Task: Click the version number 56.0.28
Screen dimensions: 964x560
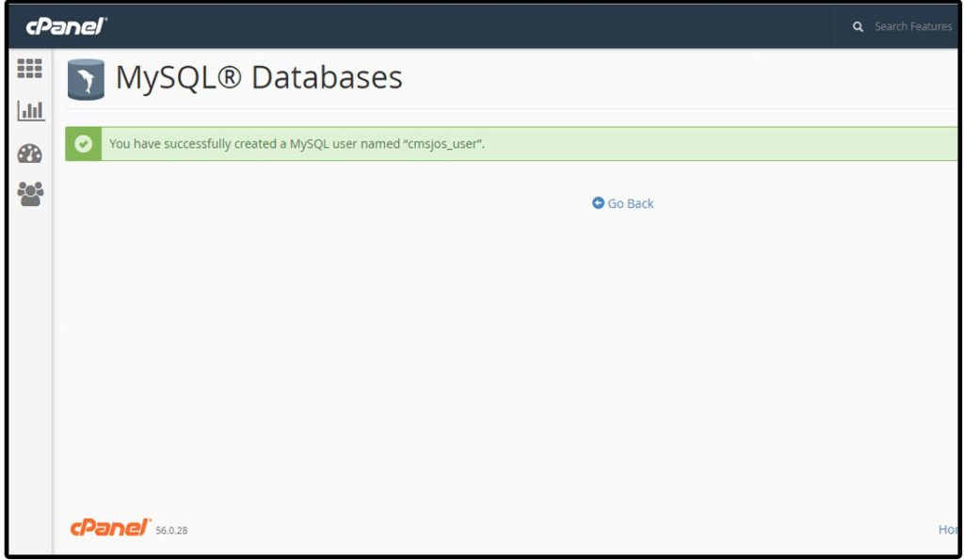Action: (171, 530)
